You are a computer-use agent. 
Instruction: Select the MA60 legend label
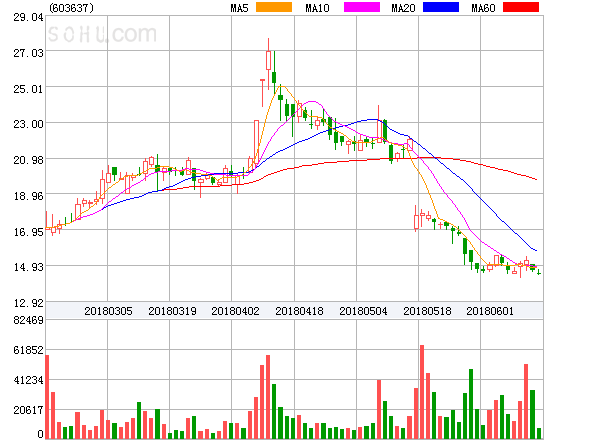483,8
